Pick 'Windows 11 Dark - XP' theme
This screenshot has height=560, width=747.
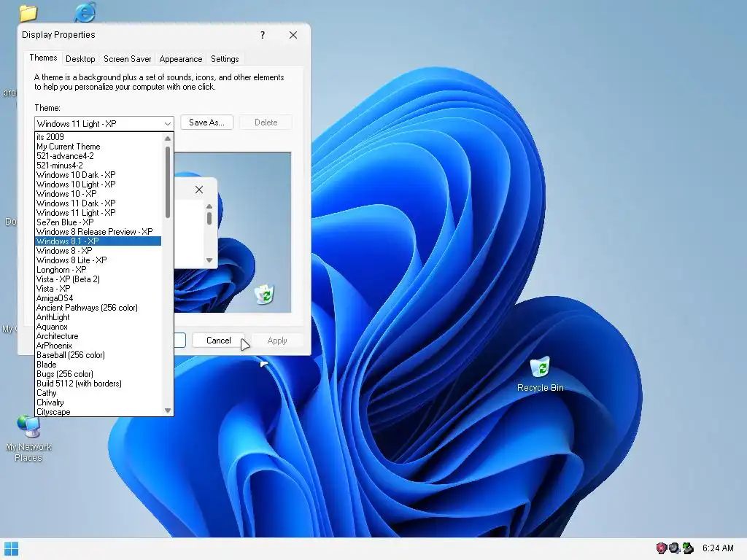click(x=98, y=203)
